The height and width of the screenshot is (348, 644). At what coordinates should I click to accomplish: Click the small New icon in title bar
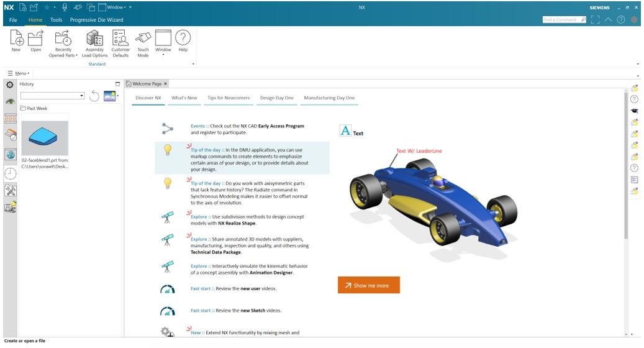coord(23,7)
